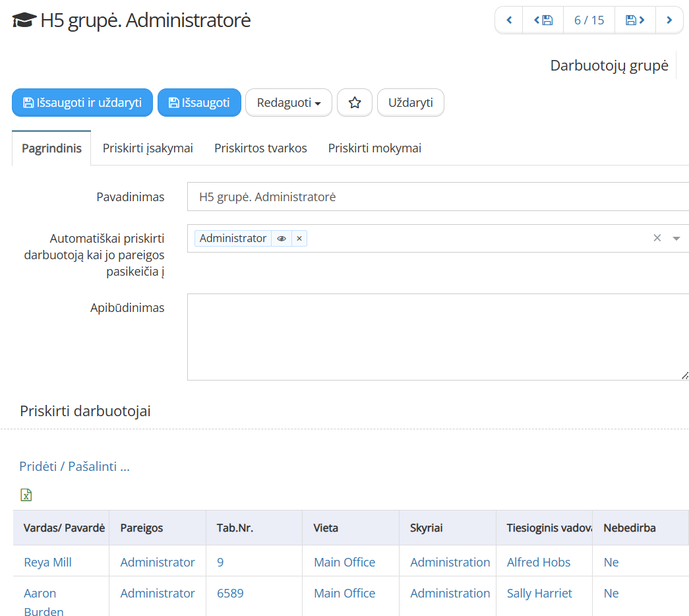Image resolution: width=689 pixels, height=616 pixels.
Task: Clear all selected positions in field
Action: 657,238
